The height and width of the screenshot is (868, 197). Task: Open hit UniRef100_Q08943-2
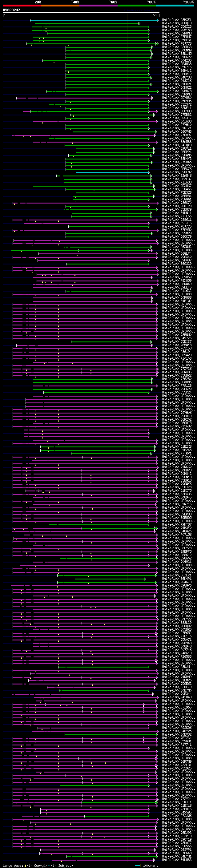[179, 643]
